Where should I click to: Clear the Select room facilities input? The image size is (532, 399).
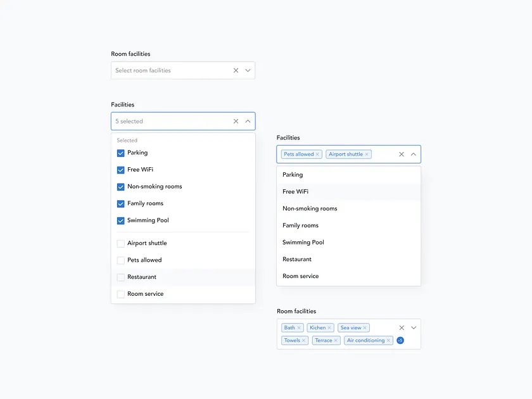point(235,70)
